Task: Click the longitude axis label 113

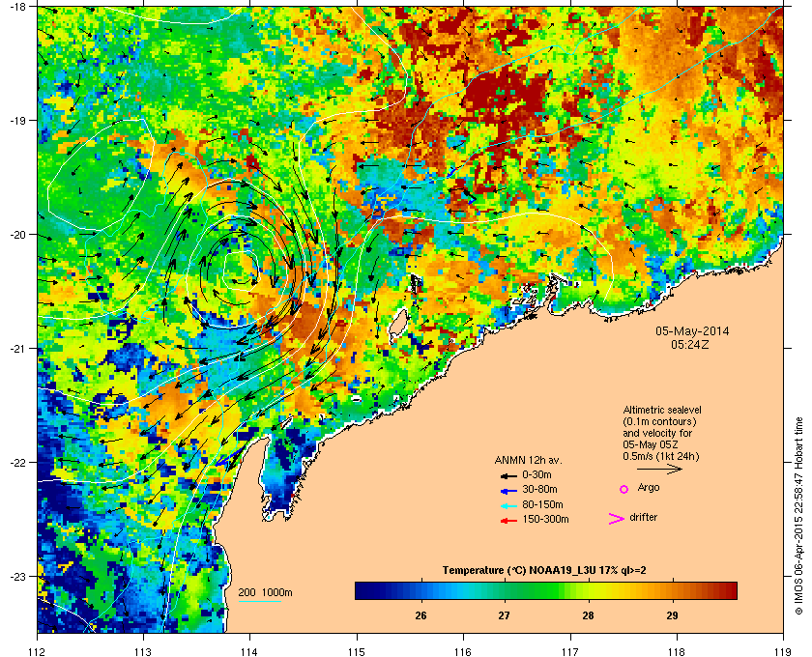Action: pyautogui.click(x=143, y=651)
